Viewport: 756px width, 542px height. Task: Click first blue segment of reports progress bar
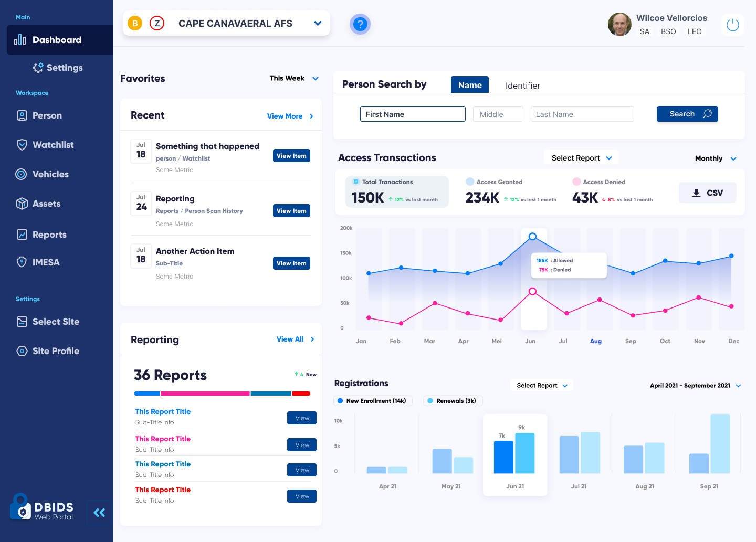(x=147, y=394)
